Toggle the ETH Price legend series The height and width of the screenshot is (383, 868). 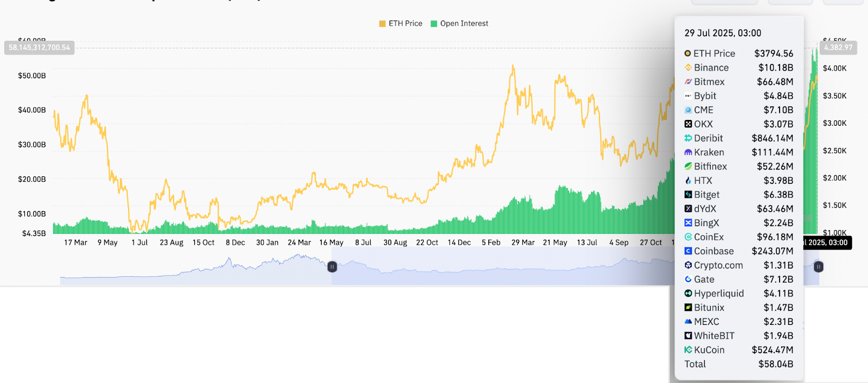pyautogui.click(x=405, y=23)
